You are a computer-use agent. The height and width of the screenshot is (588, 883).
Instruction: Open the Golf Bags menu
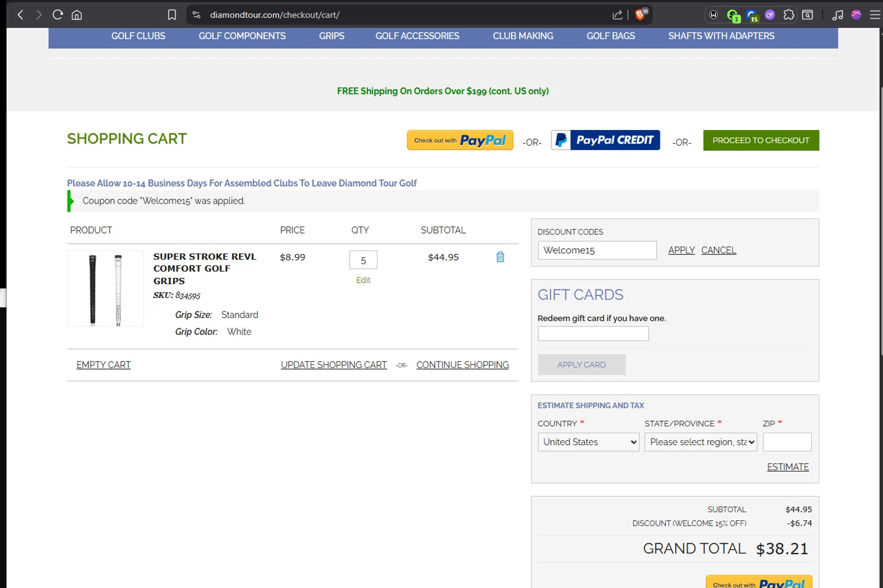click(611, 36)
